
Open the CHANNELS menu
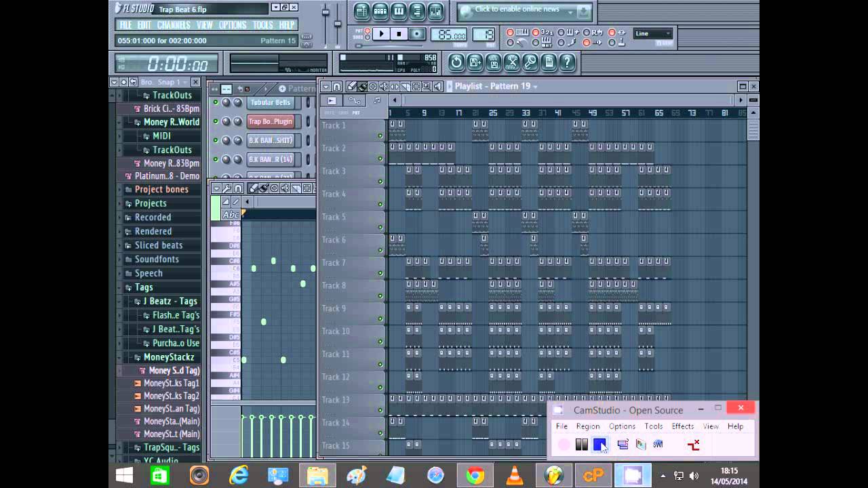point(174,24)
